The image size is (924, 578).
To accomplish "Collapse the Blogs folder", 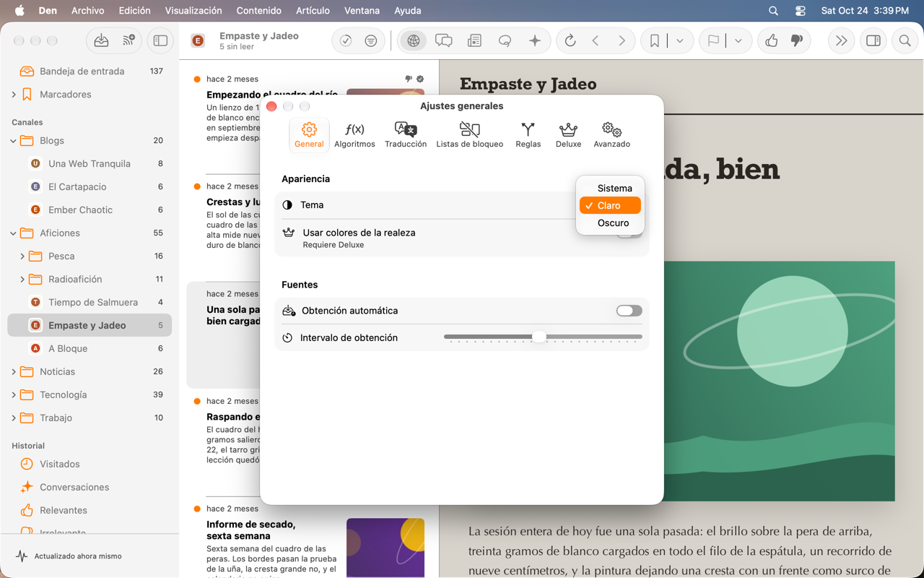I will point(14,141).
